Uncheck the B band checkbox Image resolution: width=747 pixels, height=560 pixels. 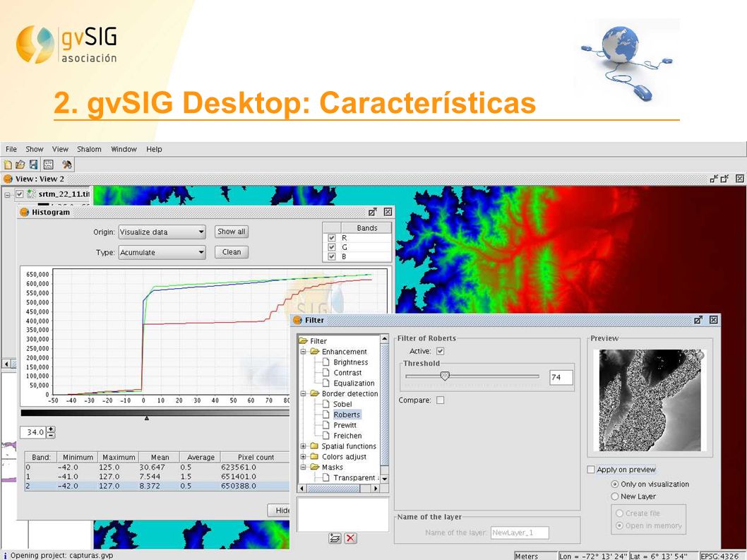coord(332,256)
